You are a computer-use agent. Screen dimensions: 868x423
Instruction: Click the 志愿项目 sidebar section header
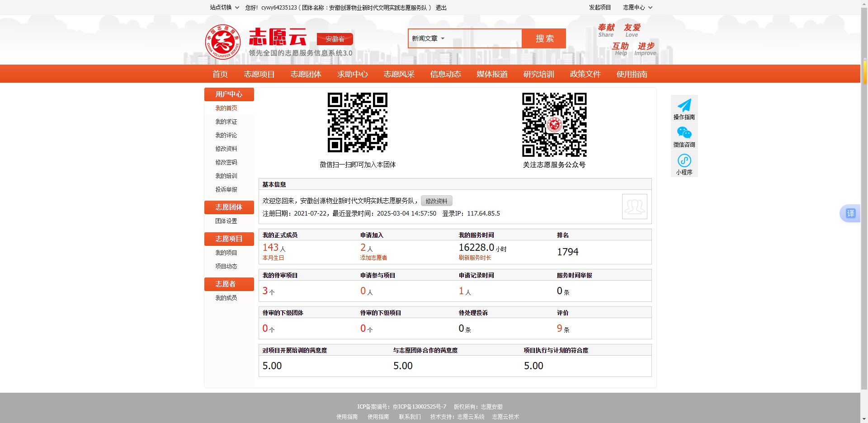(229, 239)
